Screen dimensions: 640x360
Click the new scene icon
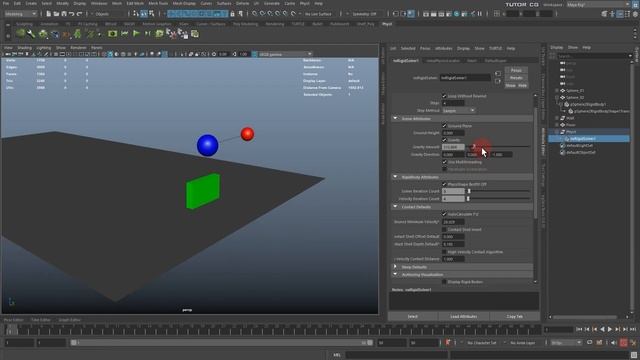[49, 14]
